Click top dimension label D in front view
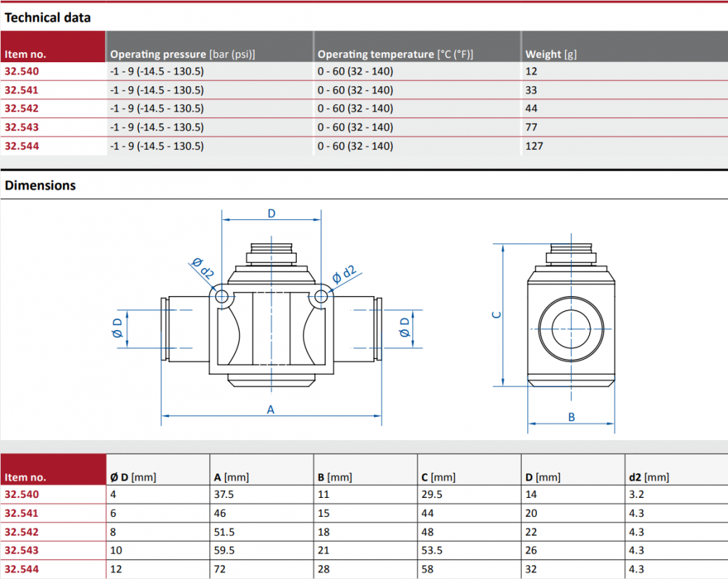728x579 pixels. tap(271, 214)
